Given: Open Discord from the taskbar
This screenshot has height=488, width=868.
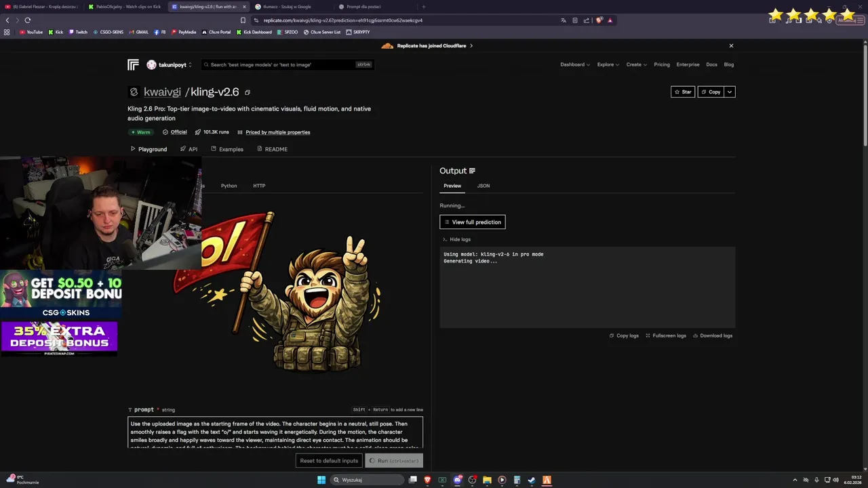Looking at the screenshot, I should point(457,480).
